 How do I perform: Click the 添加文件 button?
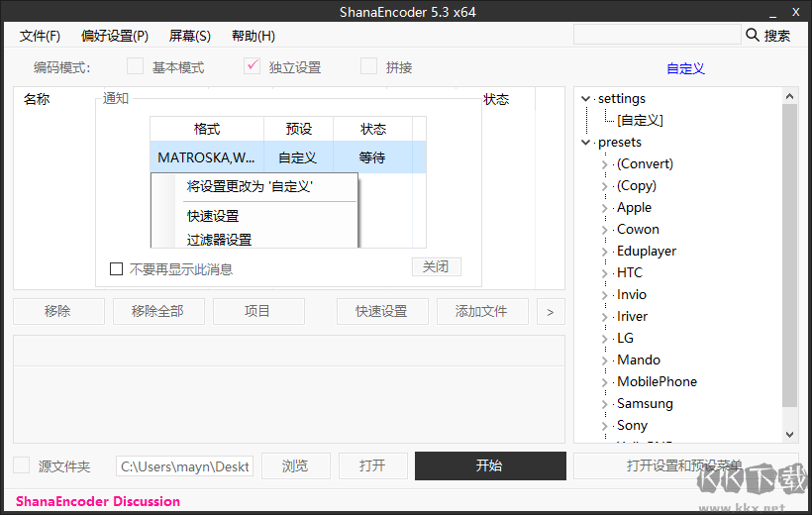482,311
